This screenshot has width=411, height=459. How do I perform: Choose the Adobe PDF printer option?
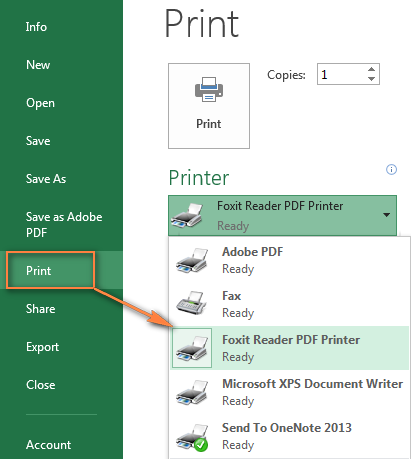point(289,260)
